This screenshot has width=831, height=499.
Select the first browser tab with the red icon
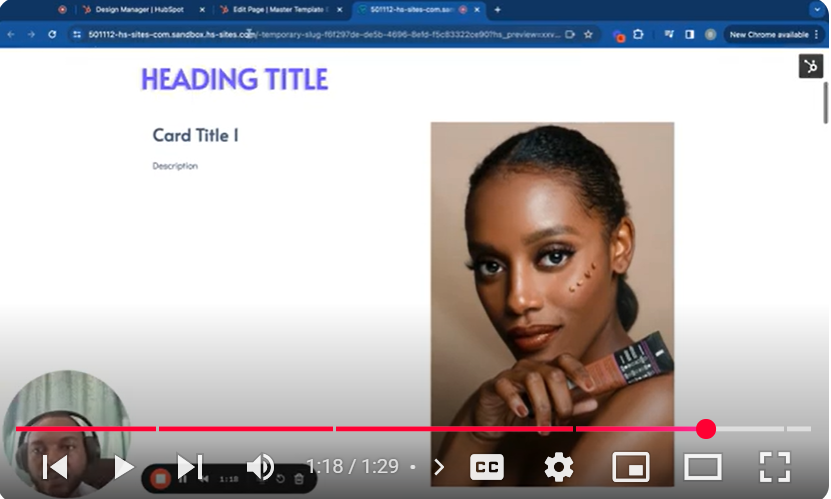click(63, 10)
